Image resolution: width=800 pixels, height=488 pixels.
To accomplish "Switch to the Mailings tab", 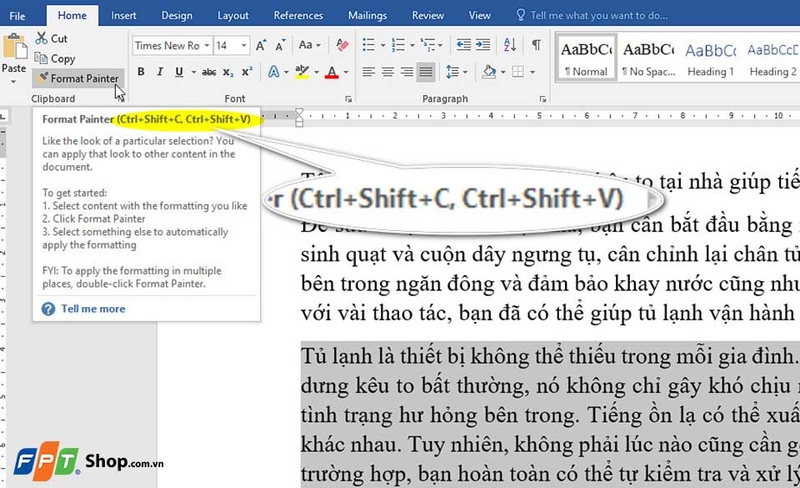I will coord(367,15).
